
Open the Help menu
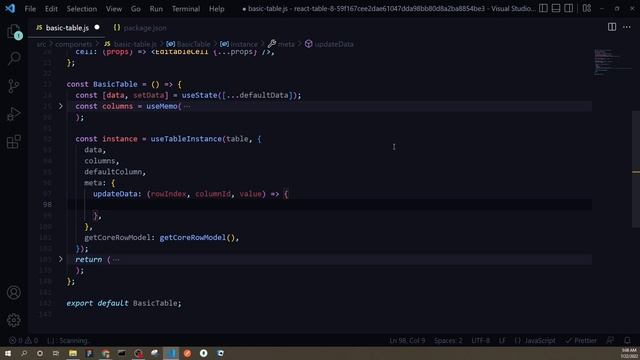point(217,9)
